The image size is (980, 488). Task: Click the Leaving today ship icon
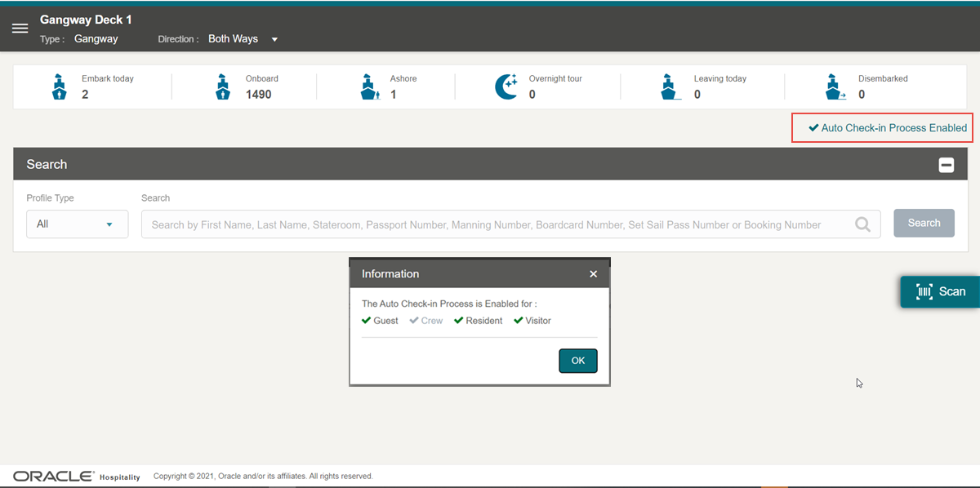[x=670, y=87]
